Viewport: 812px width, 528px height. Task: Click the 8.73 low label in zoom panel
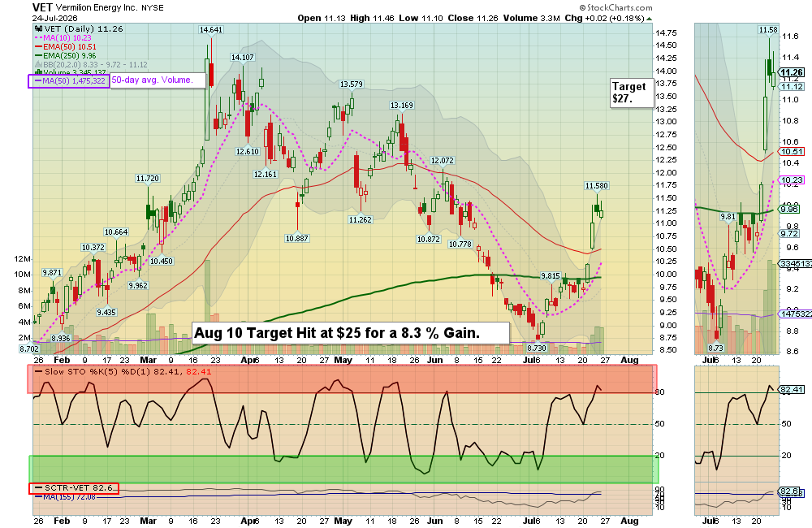tap(715, 348)
